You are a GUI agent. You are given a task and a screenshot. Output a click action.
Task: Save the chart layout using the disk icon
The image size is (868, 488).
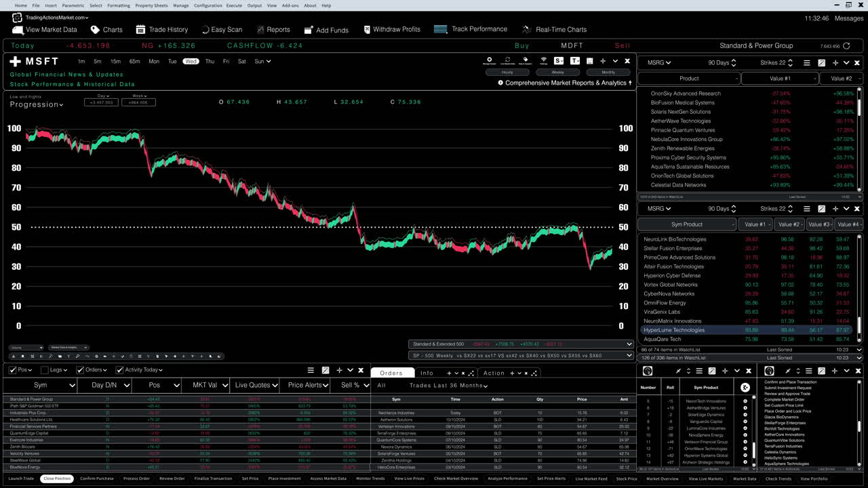[x=589, y=60]
